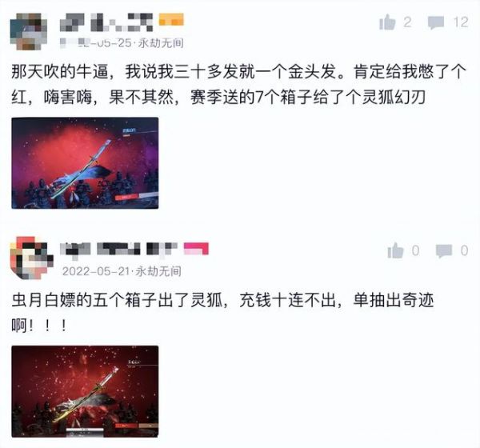Open comments on the first post
The image size is (480, 448).
tap(436, 22)
